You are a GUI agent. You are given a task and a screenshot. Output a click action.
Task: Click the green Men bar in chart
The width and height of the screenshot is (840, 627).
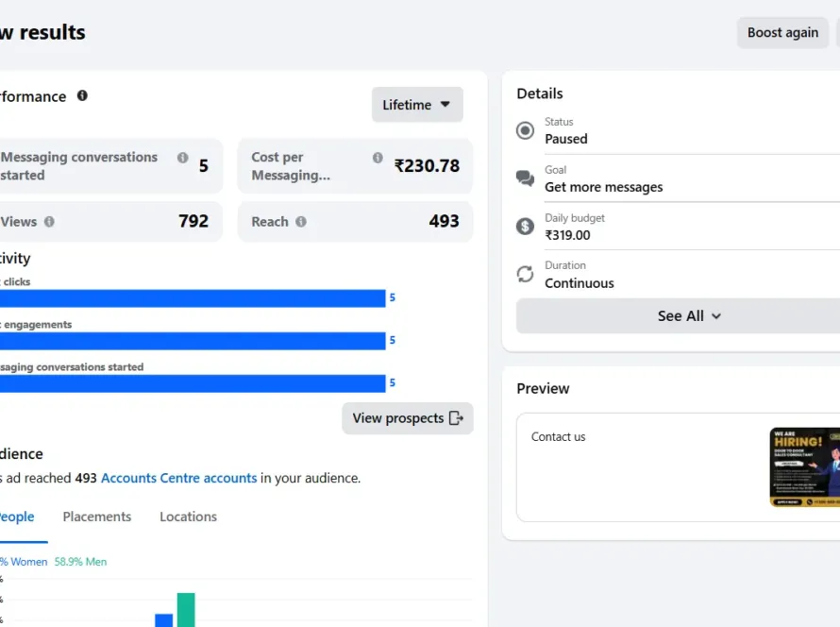[186, 609]
